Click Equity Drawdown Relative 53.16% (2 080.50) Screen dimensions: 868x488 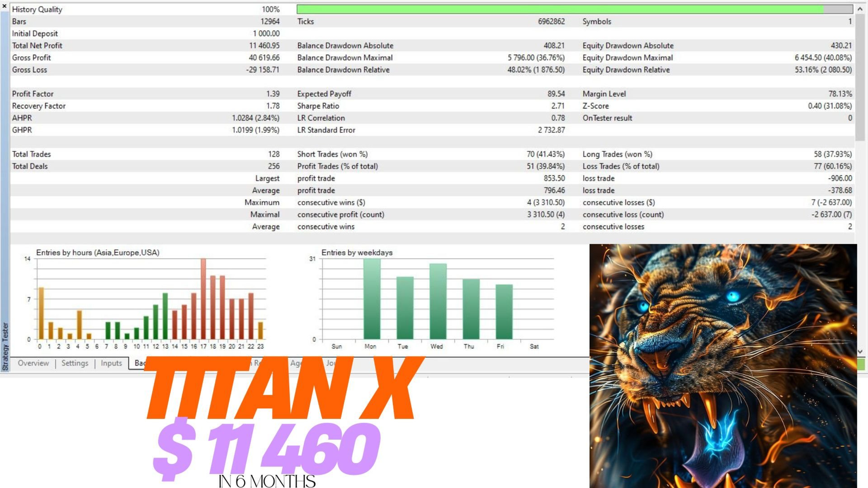pos(824,69)
